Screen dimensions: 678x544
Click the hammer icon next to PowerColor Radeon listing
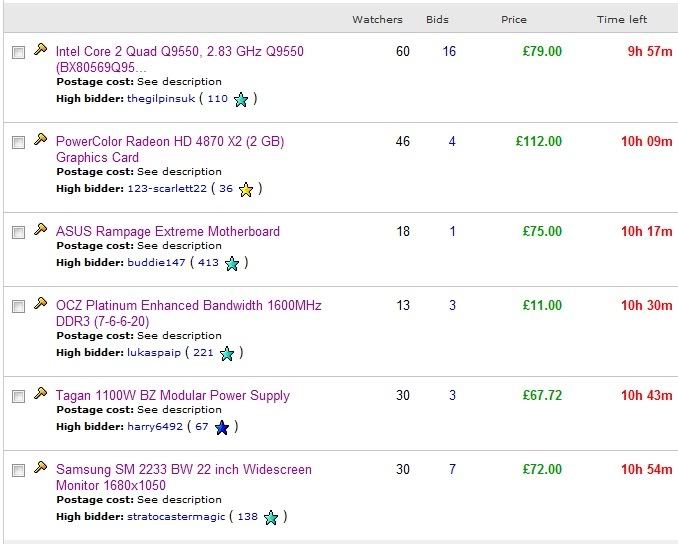coord(40,139)
